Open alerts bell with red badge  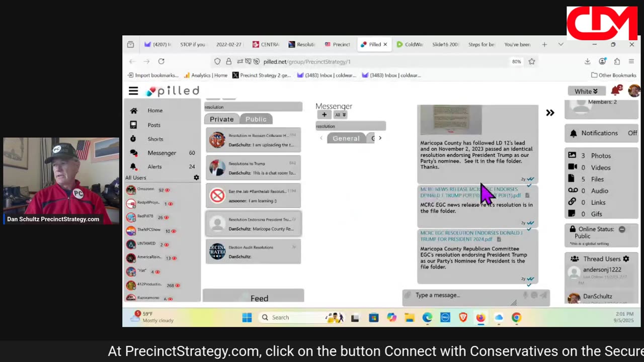[x=616, y=90]
